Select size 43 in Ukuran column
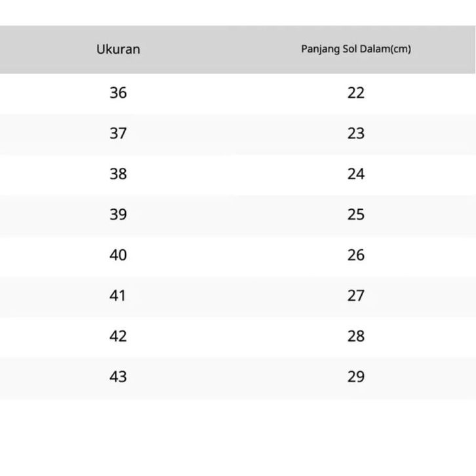The width and height of the screenshot is (476, 476). point(118,377)
